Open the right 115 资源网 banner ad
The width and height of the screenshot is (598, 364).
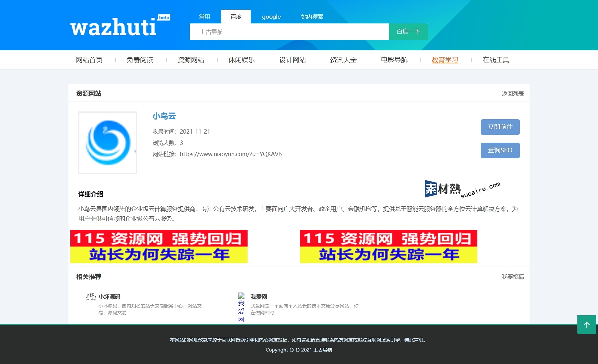click(x=389, y=247)
